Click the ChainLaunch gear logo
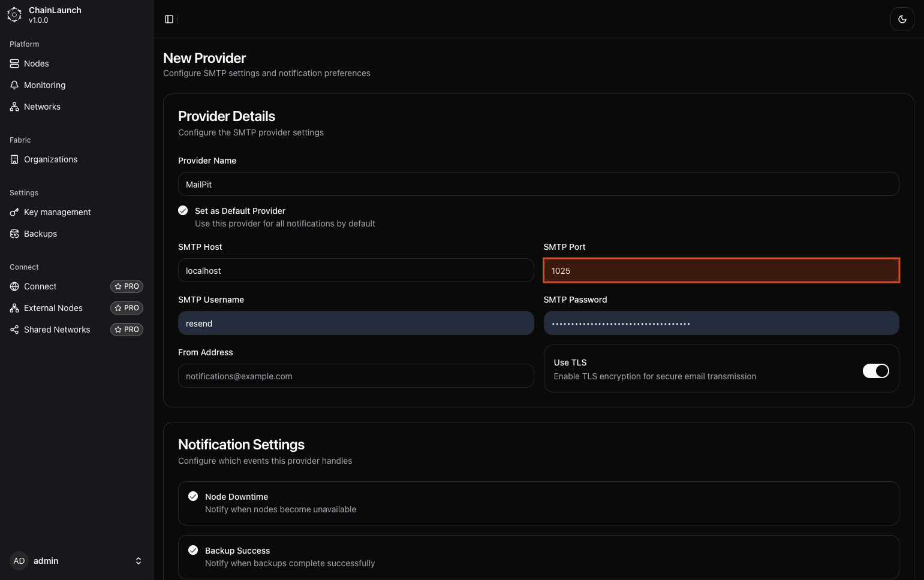Viewport: 924px width, 580px height. point(14,15)
